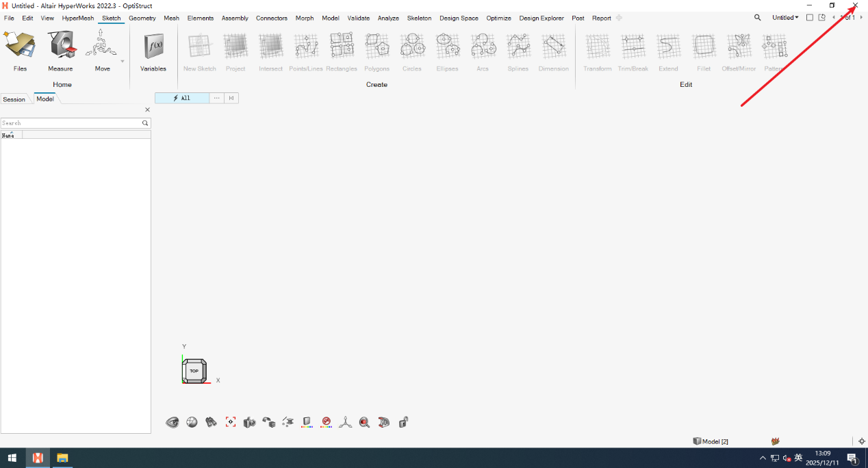Click the padlock icon in view toolbar
Image resolution: width=868 pixels, height=468 pixels.
403,422
